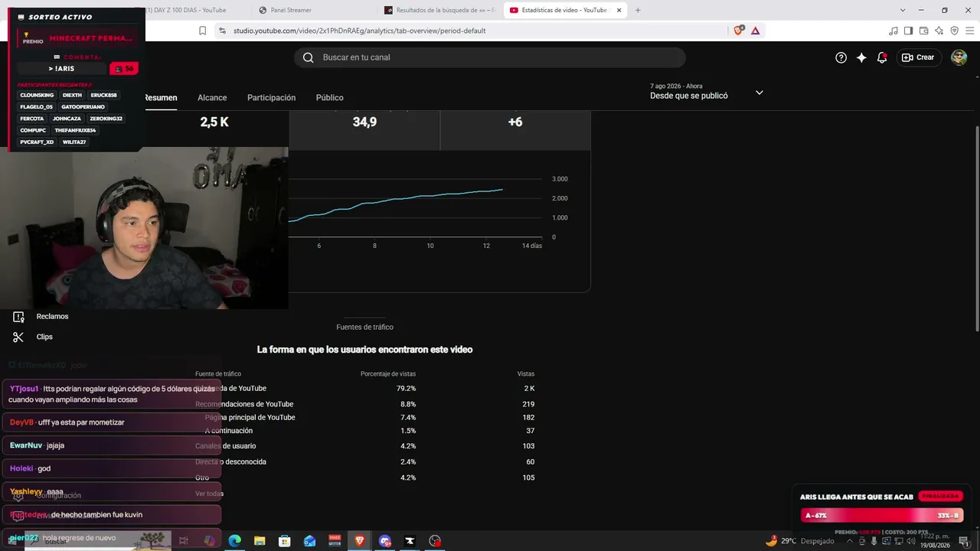Open the browser tab search chevron
This screenshot has height=551, width=980.
click(x=903, y=10)
